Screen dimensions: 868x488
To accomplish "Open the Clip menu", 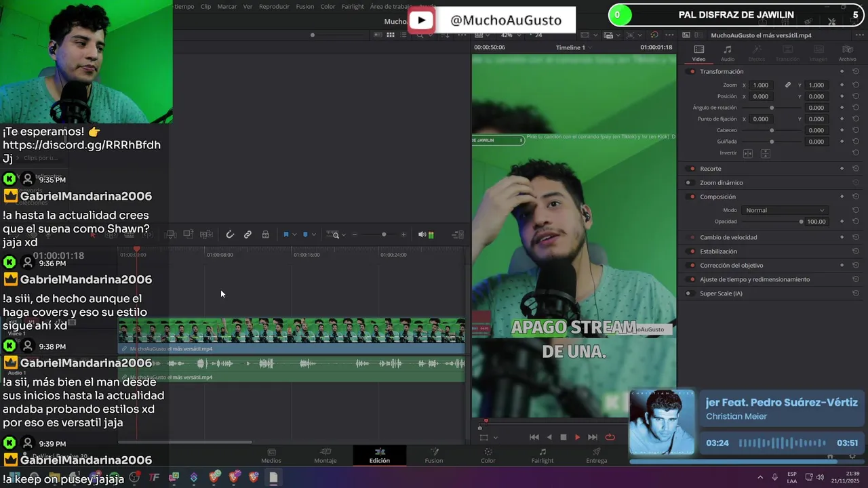I will (205, 6).
